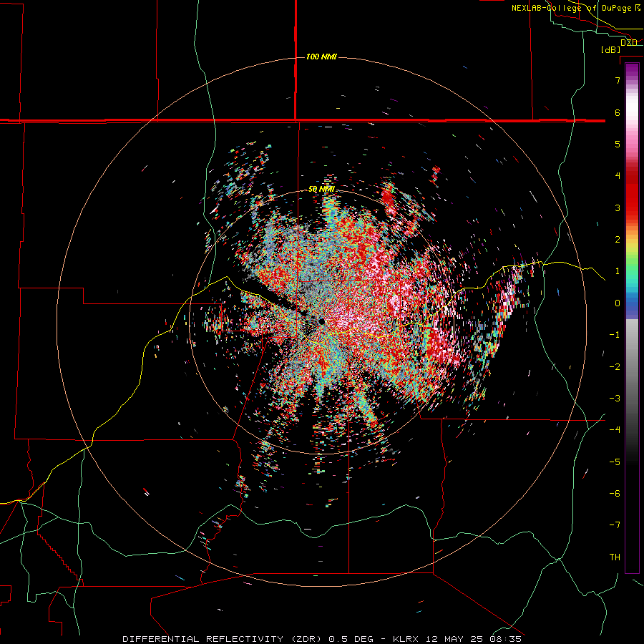This screenshot has height=644, width=644.
Task: Click the -3 tick label on scale
Action: point(615,399)
